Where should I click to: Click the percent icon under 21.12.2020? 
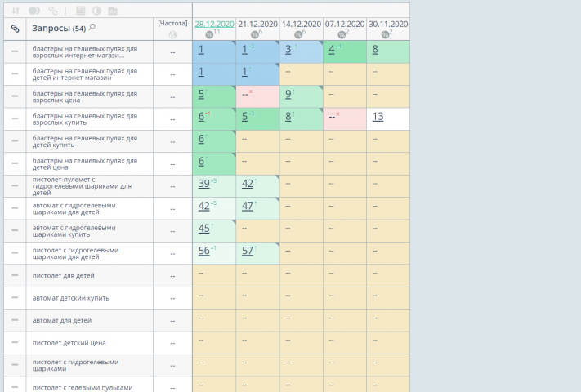[255, 35]
